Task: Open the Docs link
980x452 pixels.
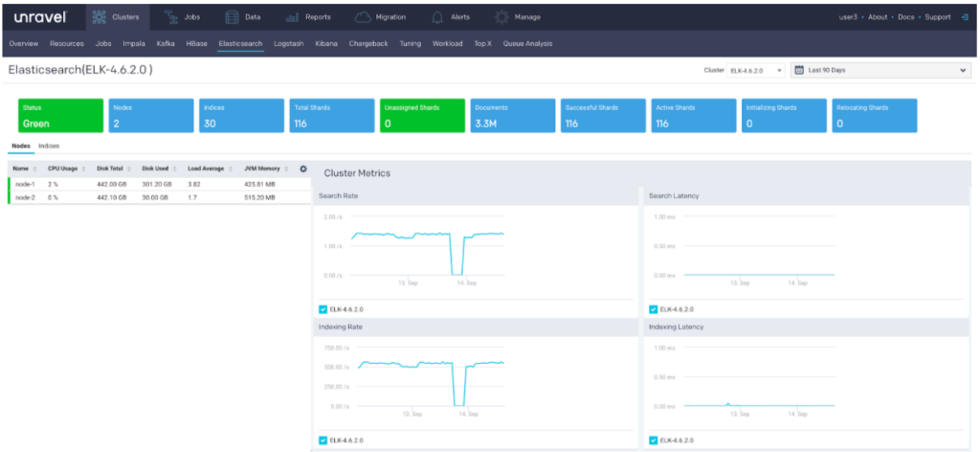Action: tap(905, 17)
